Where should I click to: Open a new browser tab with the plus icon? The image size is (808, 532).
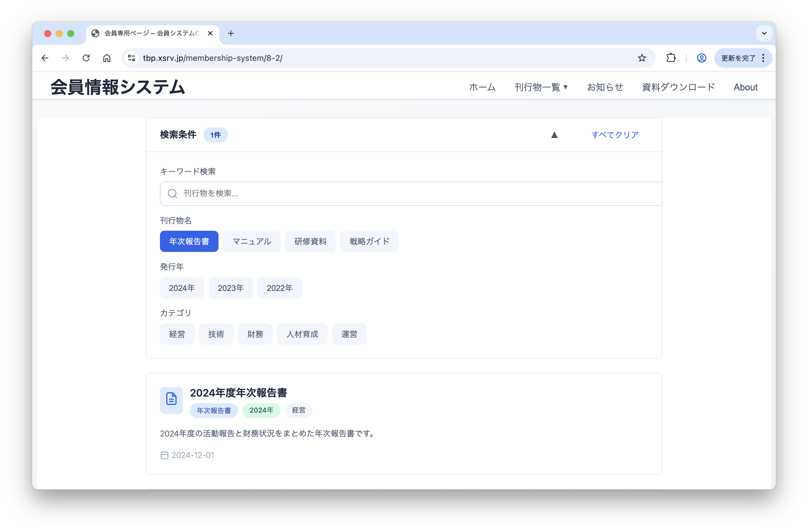(x=231, y=33)
